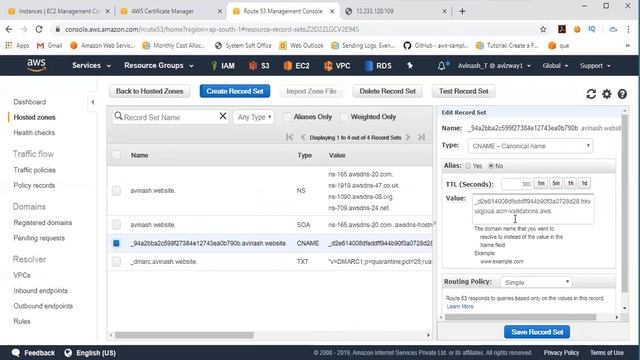Refresh the record sets list

[591, 94]
